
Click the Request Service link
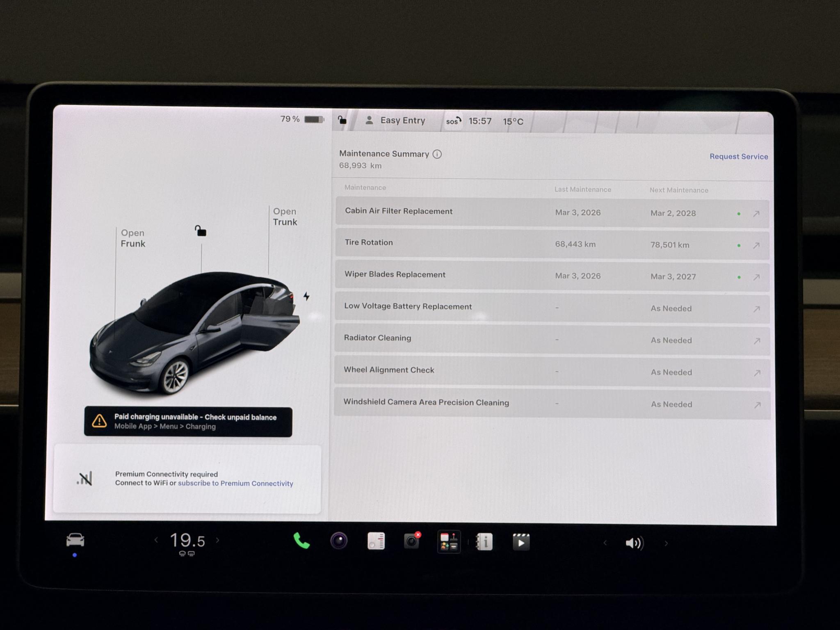click(739, 156)
